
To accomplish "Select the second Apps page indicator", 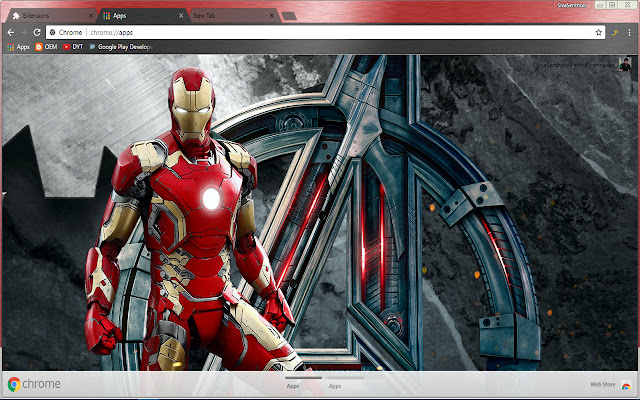I will tap(345, 382).
